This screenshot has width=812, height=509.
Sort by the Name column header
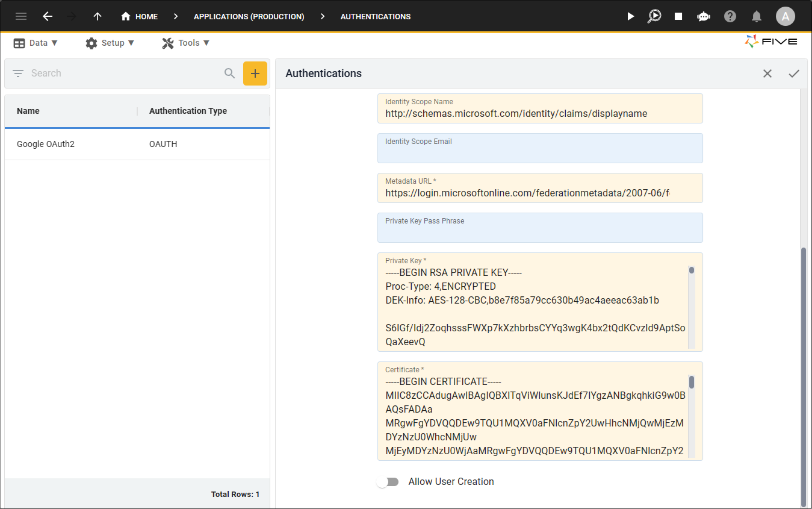[x=28, y=111]
